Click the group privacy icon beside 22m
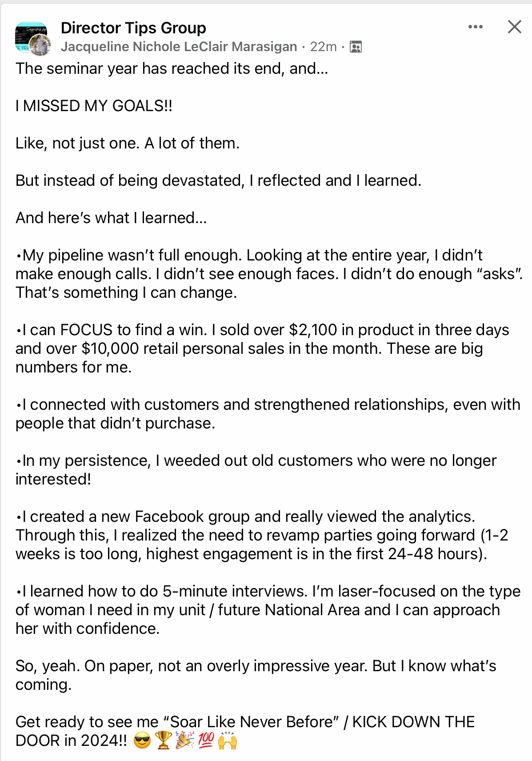The width and height of the screenshot is (532, 761). [356, 47]
